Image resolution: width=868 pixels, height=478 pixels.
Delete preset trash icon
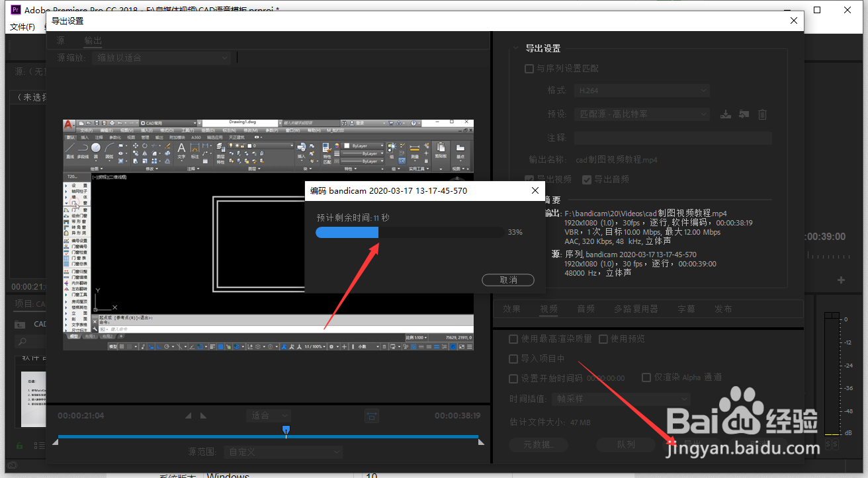762,114
